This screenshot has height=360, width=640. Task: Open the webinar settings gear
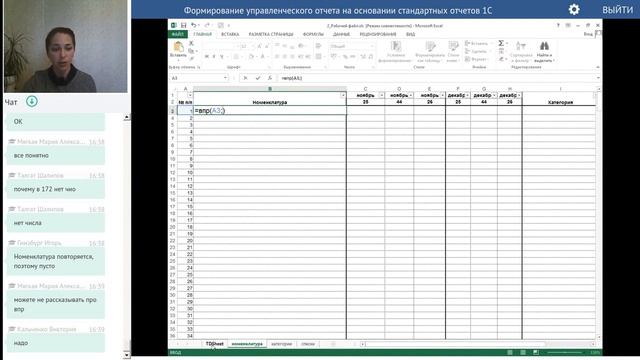click(x=574, y=9)
